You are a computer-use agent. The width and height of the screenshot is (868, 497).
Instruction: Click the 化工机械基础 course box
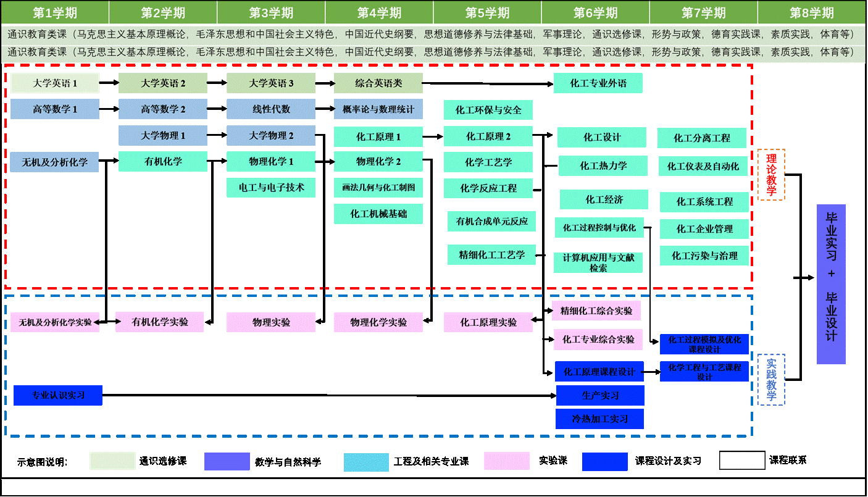[x=378, y=214]
